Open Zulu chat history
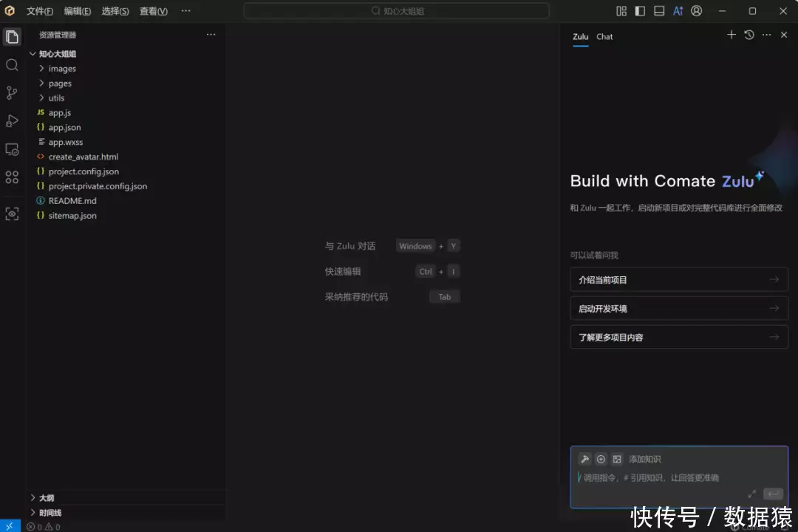 (749, 35)
